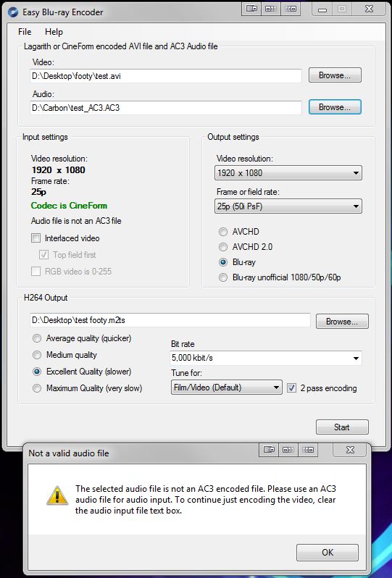The width and height of the screenshot is (392, 578).
Task: Uncheck 2 pass encoding
Action: point(292,388)
